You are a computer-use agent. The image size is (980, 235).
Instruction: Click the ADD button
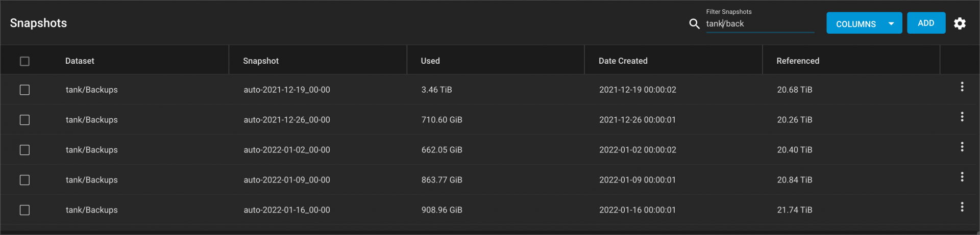pos(926,23)
